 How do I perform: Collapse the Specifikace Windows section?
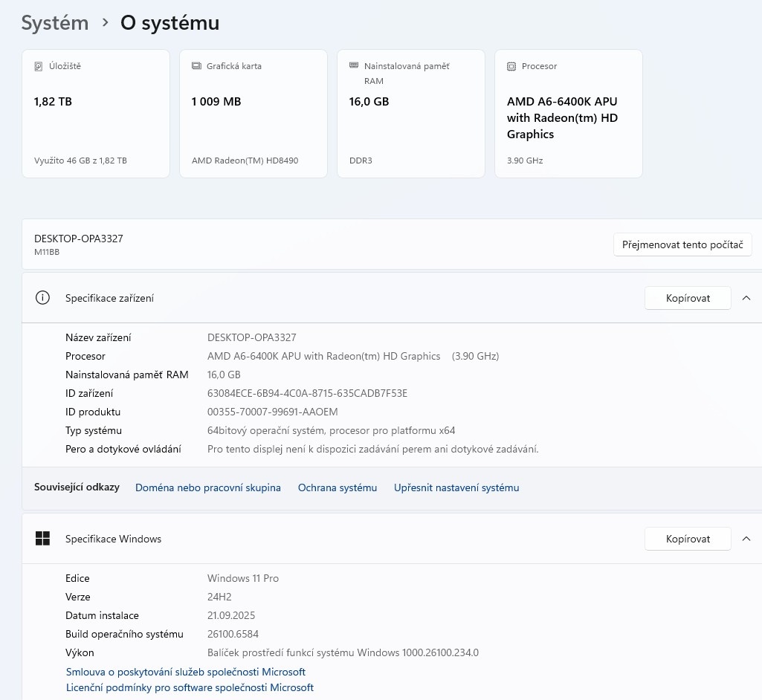click(x=746, y=539)
